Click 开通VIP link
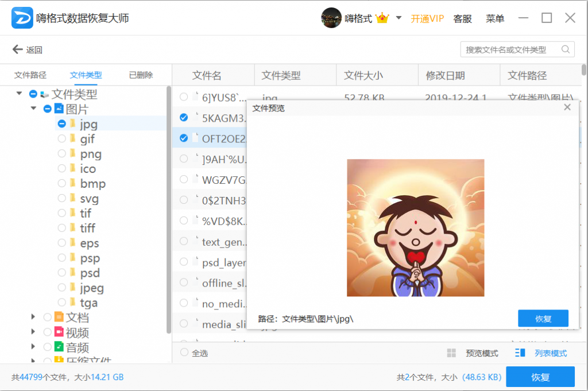The height and width of the screenshot is (391, 588). click(427, 18)
